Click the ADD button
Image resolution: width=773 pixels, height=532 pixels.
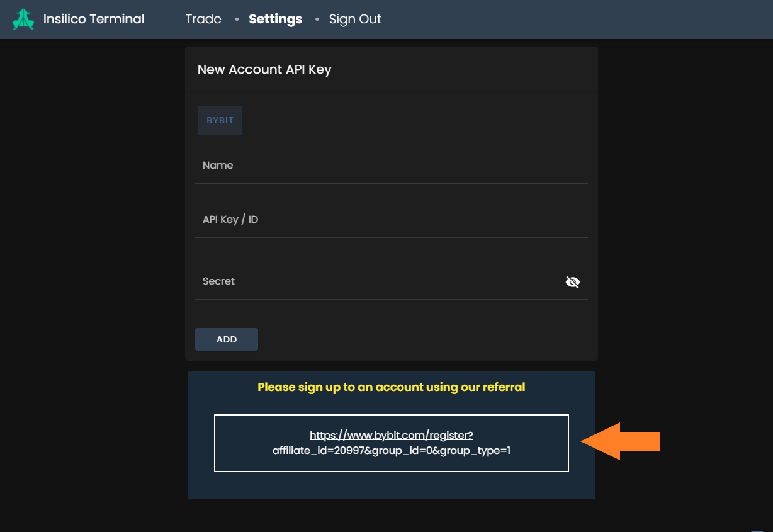click(x=227, y=339)
